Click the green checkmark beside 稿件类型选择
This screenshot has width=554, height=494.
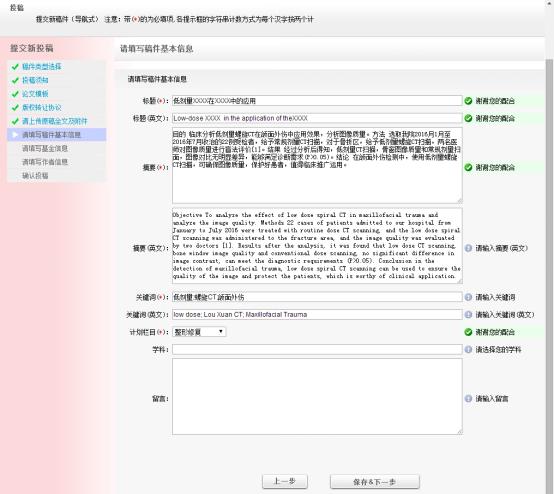(x=15, y=66)
